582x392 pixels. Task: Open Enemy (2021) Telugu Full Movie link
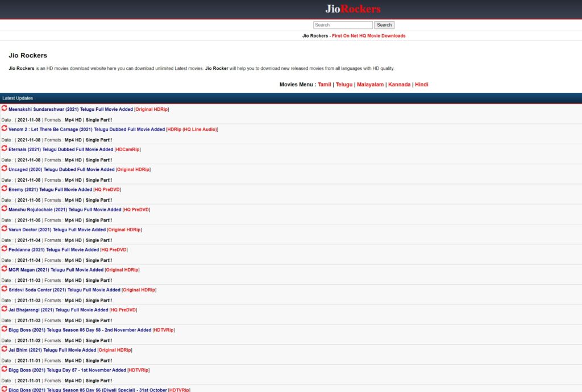pos(65,190)
